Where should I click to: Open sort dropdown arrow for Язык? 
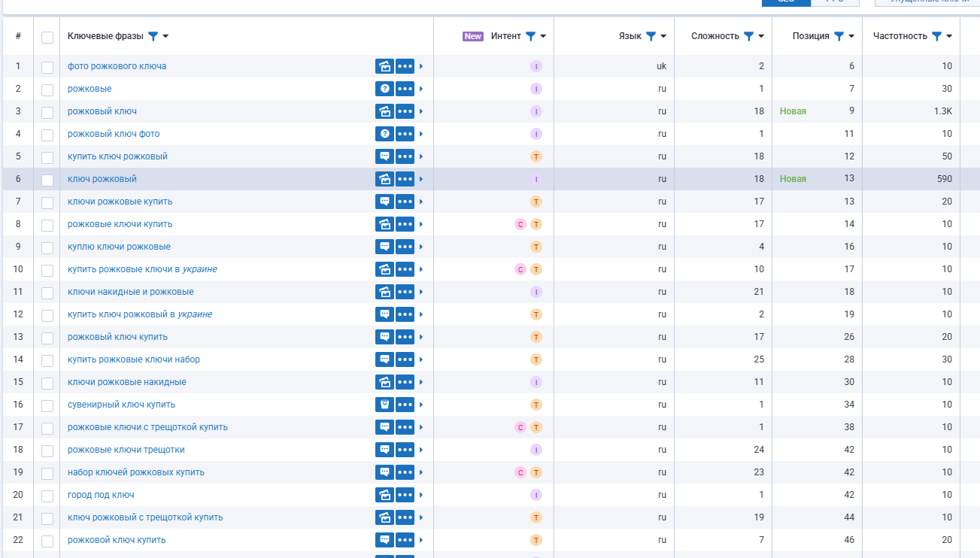click(x=663, y=36)
